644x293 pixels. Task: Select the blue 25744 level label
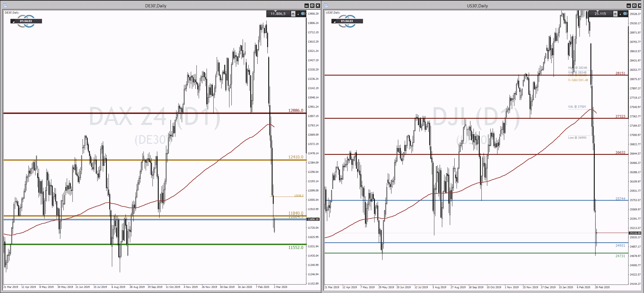[620, 199]
